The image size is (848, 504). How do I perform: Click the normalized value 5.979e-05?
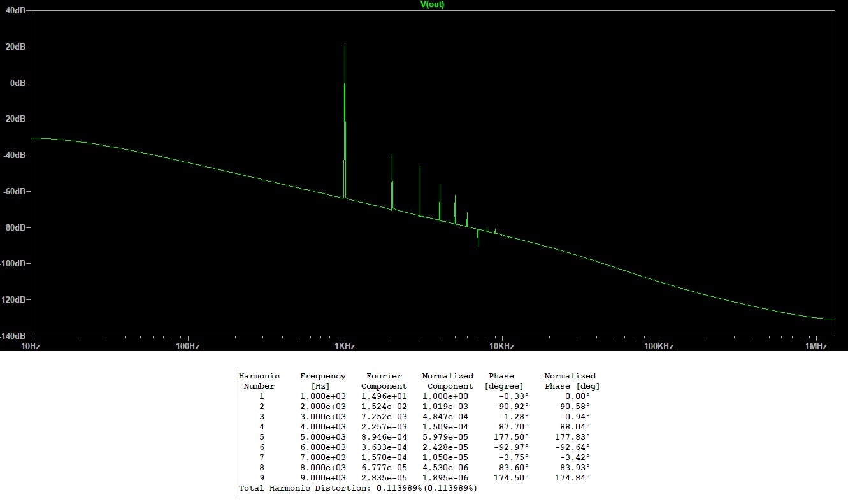445,437
